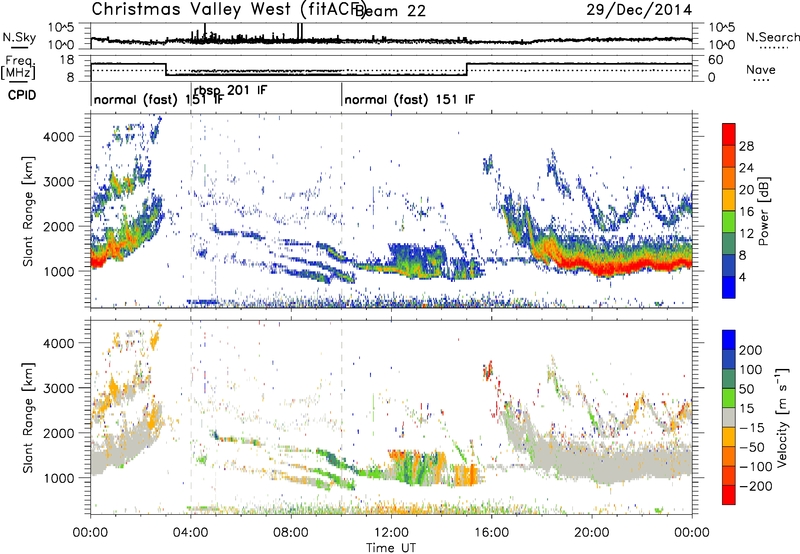
Task: Click the 12 label on Power color bar
Action: coord(746,234)
